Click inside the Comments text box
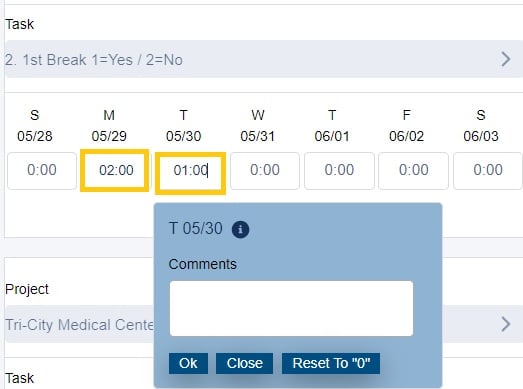Screen dimensions: 523x389 click(x=291, y=308)
